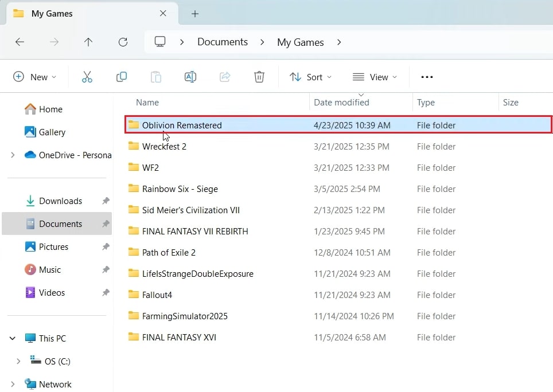Image resolution: width=553 pixels, height=392 pixels.
Task: Go forward with the right arrow
Action: tap(54, 42)
